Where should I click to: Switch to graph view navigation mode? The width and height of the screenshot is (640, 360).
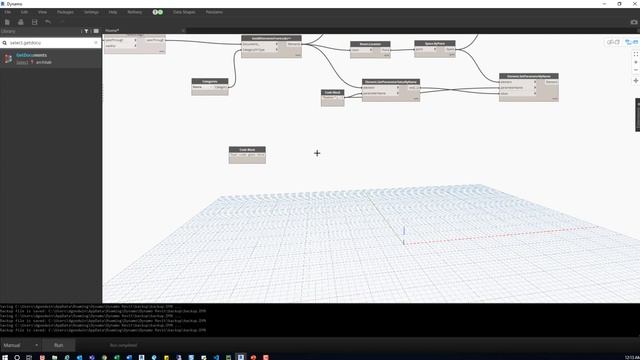pyautogui.click(x=631, y=42)
